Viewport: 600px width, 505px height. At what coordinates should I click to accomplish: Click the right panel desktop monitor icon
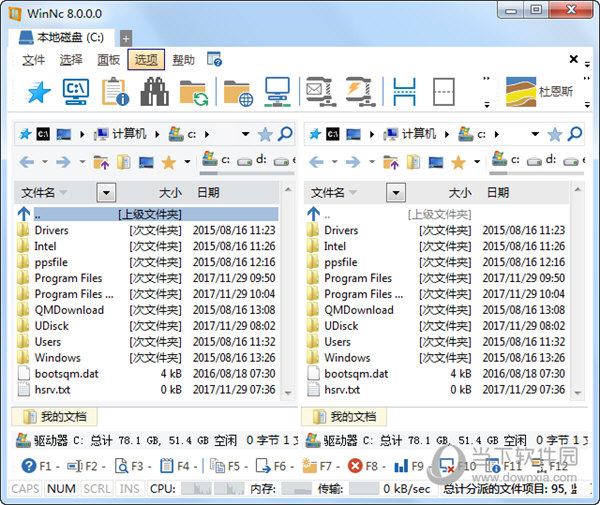(x=436, y=163)
